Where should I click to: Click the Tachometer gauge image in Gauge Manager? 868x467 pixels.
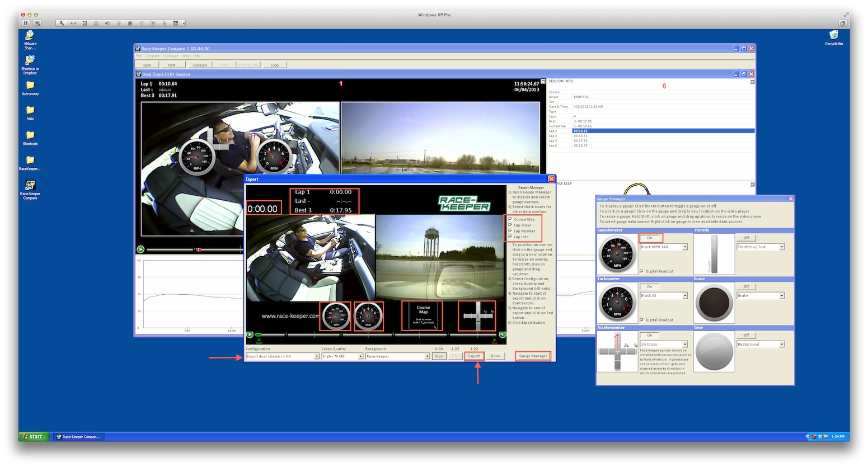(x=617, y=303)
